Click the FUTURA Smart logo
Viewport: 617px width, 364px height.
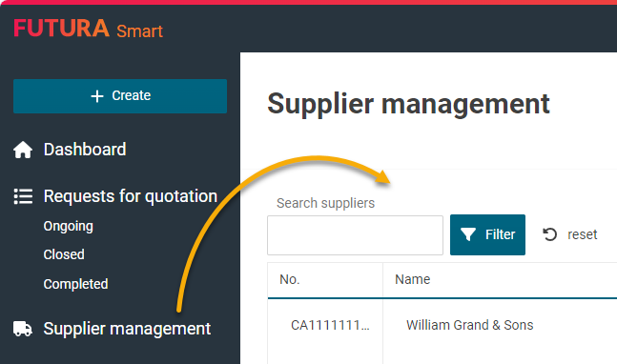click(88, 29)
